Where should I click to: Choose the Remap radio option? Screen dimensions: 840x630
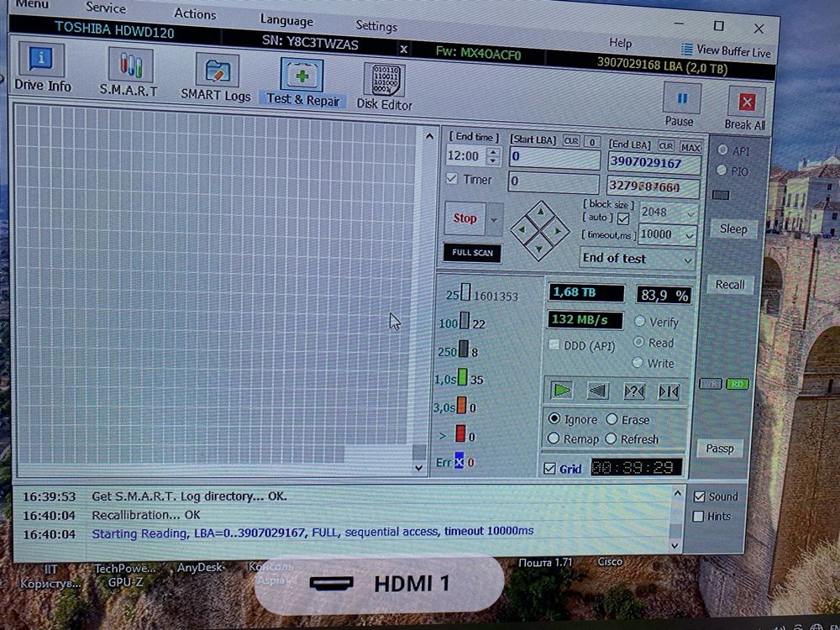tap(554, 438)
